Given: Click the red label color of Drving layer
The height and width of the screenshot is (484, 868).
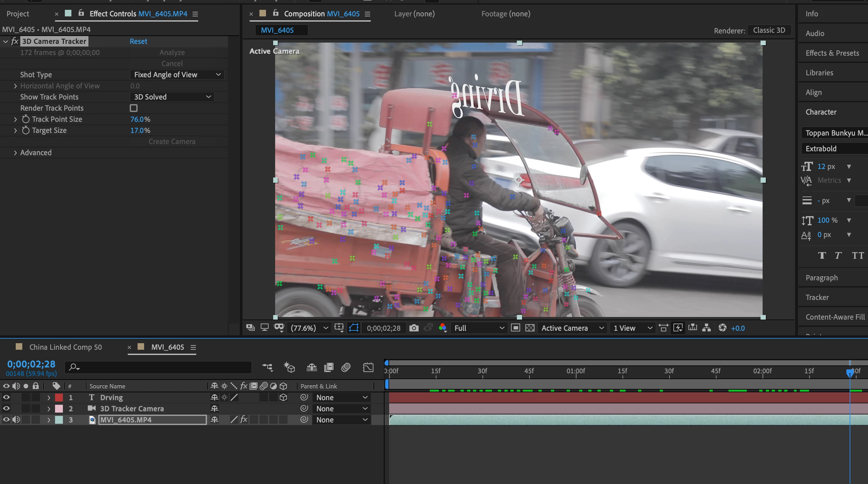Looking at the screenshot, I should tap(59, 398).
